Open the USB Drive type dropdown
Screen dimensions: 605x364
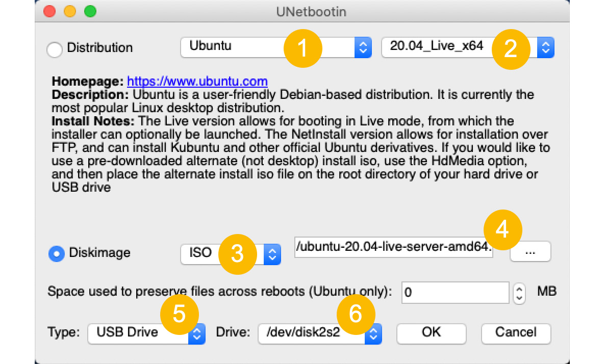click(146, 333)
